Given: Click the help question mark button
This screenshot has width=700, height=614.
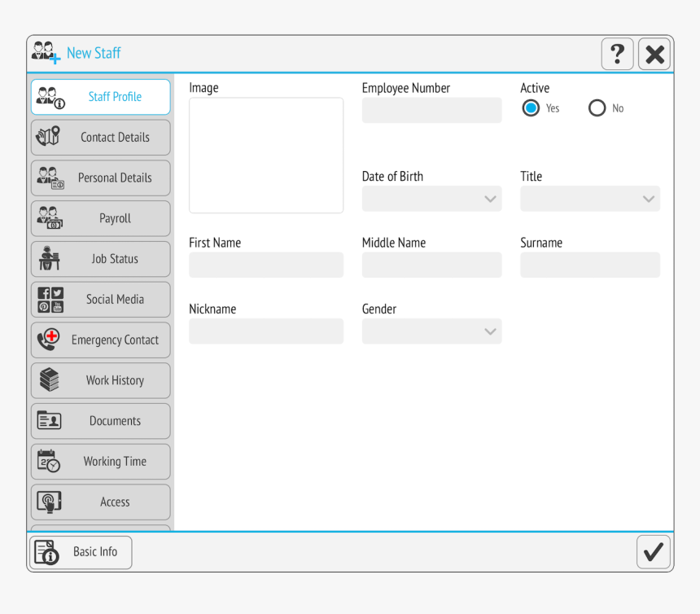Looking at the screenshot, I should click(617, 54).
